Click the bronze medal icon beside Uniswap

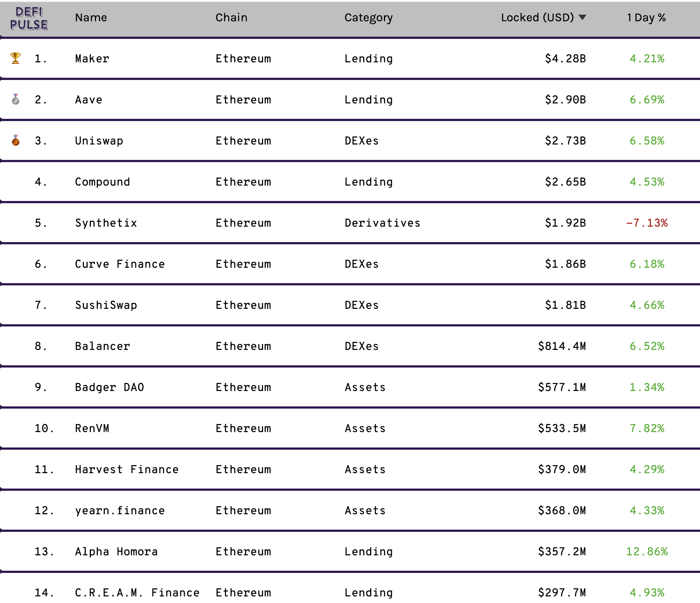point(15,140)
